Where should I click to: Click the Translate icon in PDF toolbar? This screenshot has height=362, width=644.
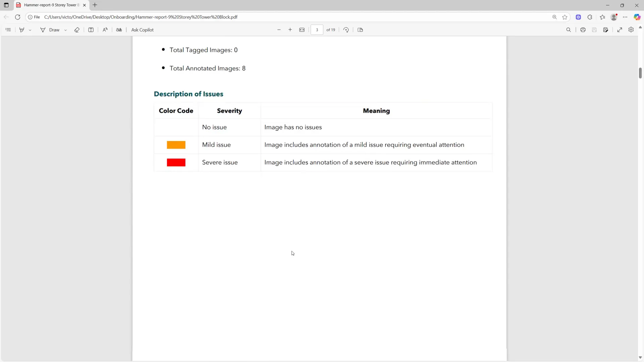point(119,30)
